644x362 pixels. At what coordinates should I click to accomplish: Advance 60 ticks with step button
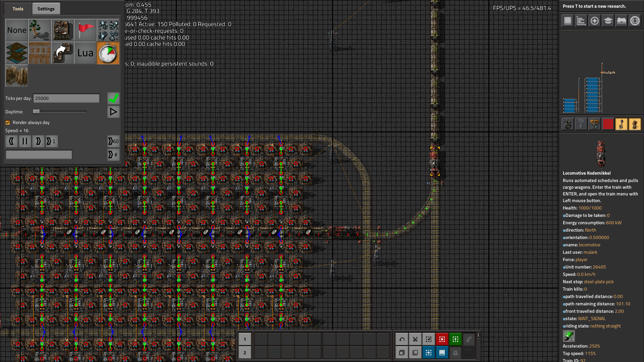(x=113, y=141)
